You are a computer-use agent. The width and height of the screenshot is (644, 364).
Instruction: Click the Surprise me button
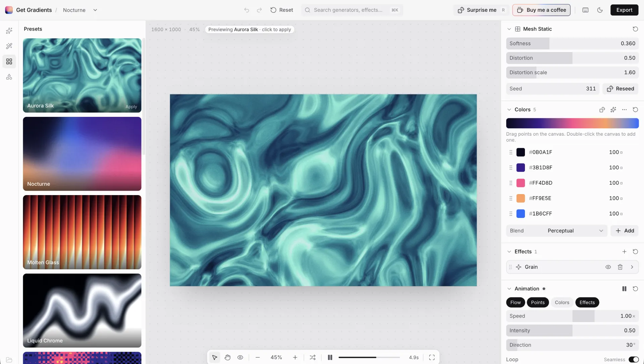[x=481, y=10]
